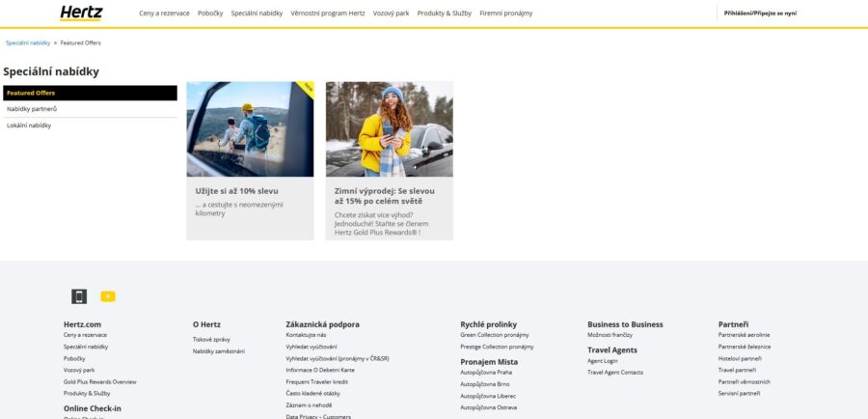The height and width of the screenshot is (419, 868).
Task: Open Gold Plus Rewards Overview link
Action: pos(99,382)
